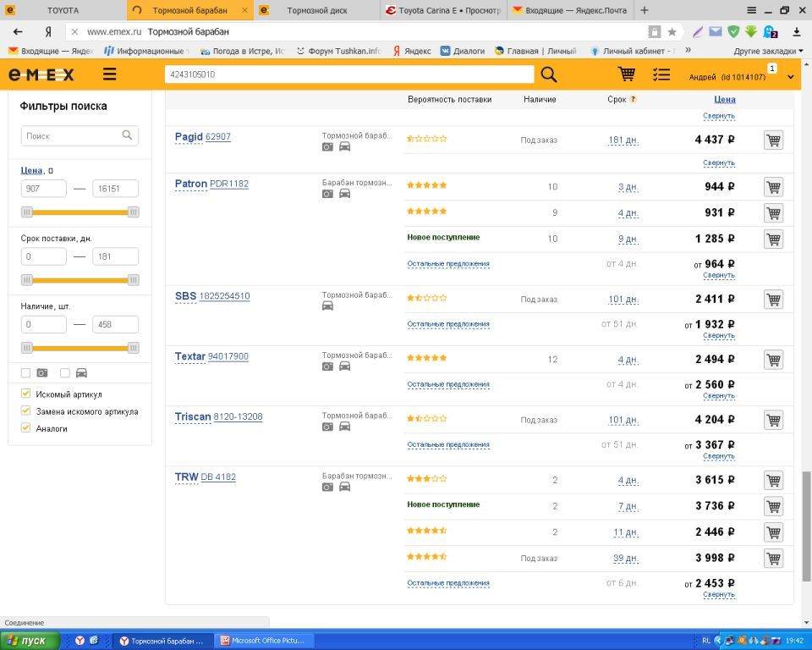Uncheck the Искомый артикул checkbox
The image size is (812, 650).
click(x=25, y=394)
